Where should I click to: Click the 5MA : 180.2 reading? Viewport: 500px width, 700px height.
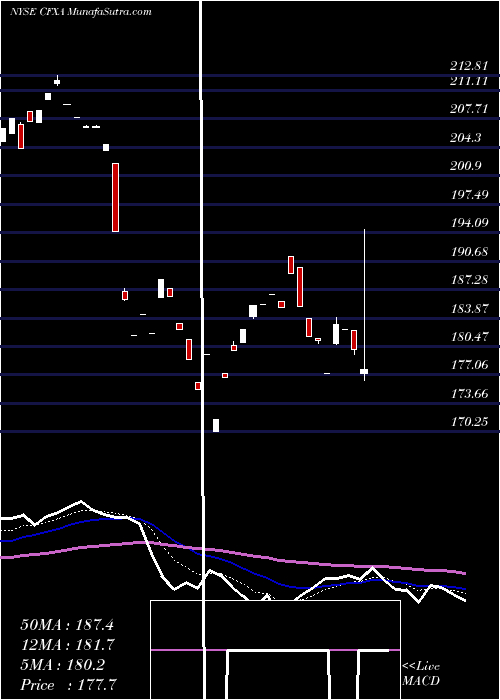pyautogui.click(x=62, y=665)
